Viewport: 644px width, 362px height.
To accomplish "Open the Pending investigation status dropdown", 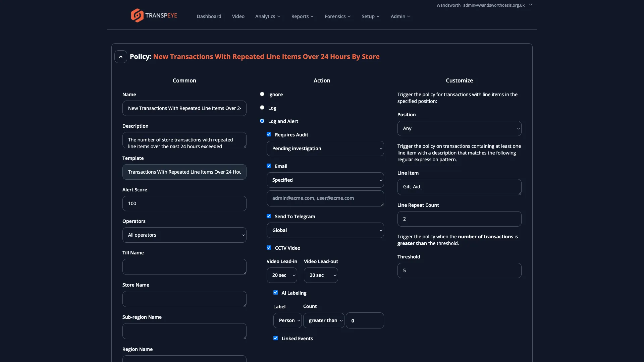I will click(x=325, y=148).
